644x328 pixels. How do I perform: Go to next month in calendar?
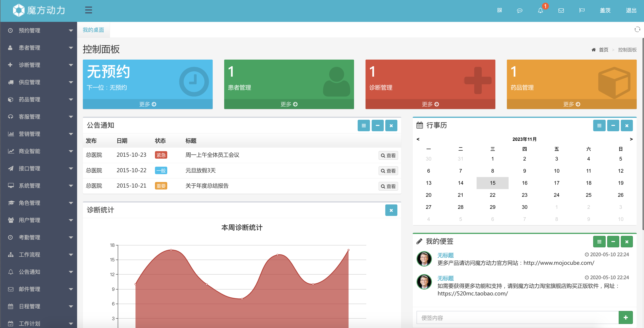631,139
